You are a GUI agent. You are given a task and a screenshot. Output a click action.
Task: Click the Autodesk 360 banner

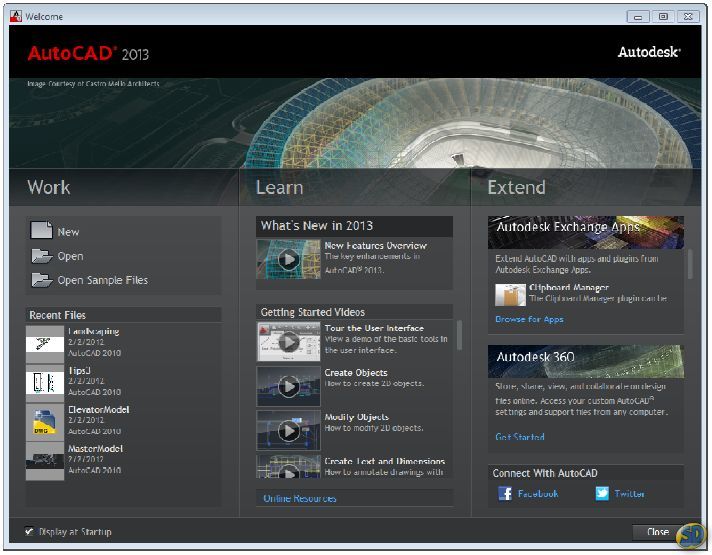pyautogui.click(x=586, y=361)
